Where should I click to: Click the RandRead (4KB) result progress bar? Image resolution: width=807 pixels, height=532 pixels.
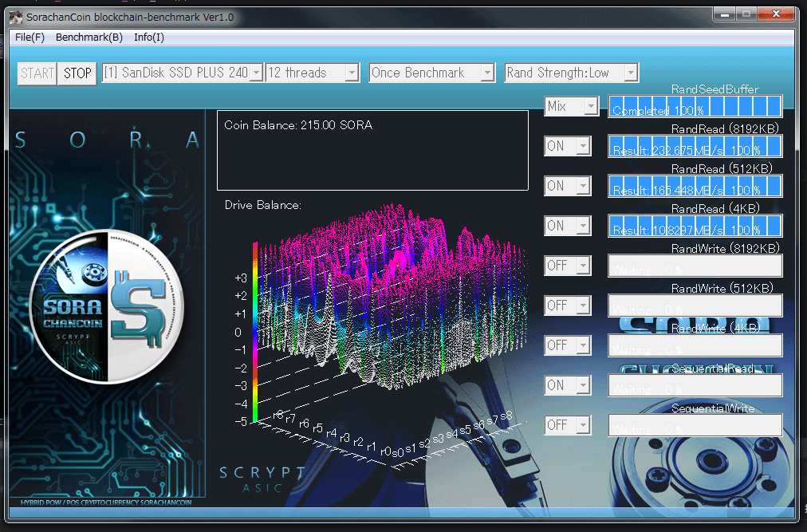[695, 226]
